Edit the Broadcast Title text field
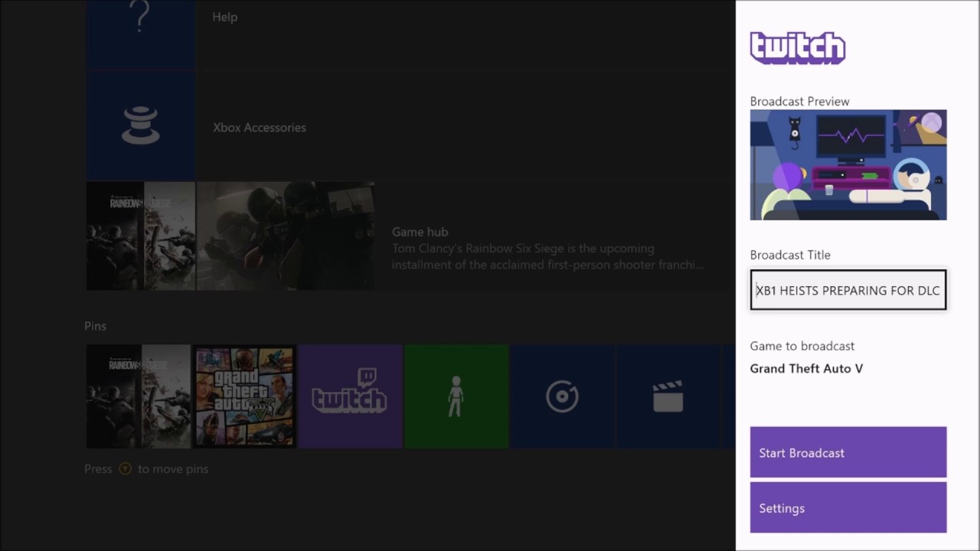 point(848,290)
